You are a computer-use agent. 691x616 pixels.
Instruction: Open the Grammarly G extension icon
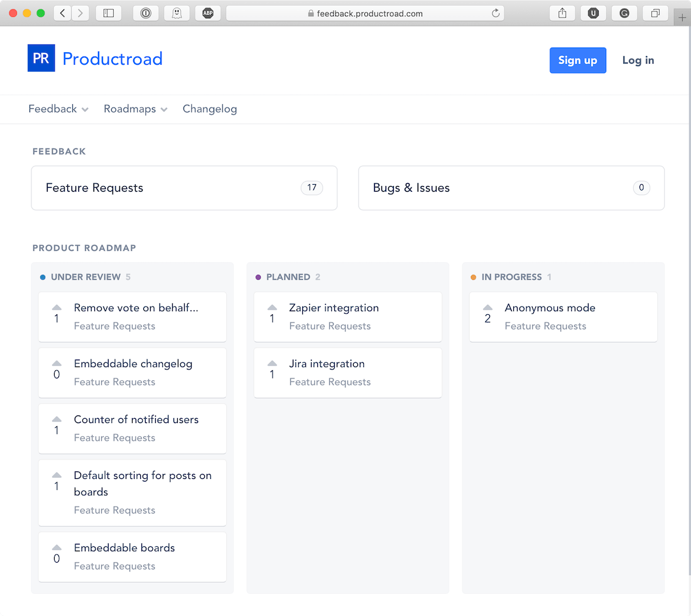point(624,13)
